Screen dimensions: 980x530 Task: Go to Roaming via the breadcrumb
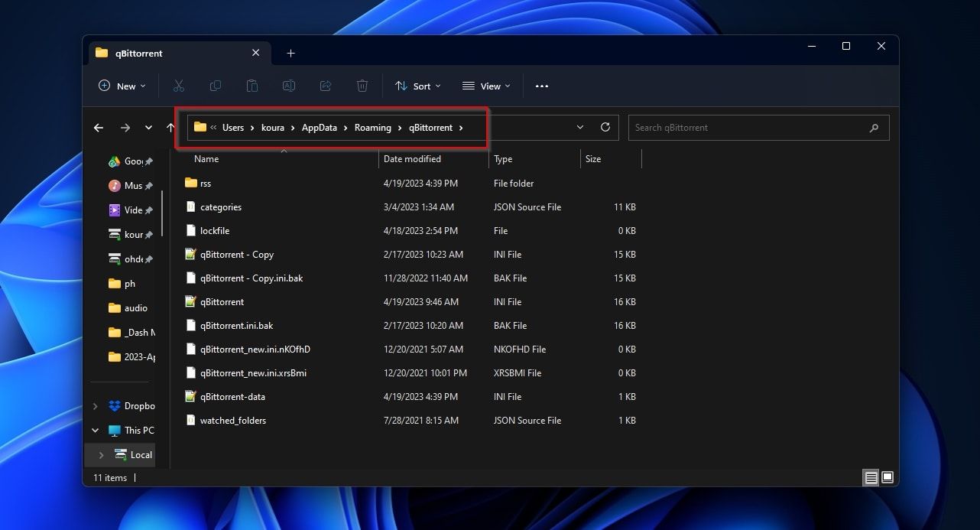[374, 127]
